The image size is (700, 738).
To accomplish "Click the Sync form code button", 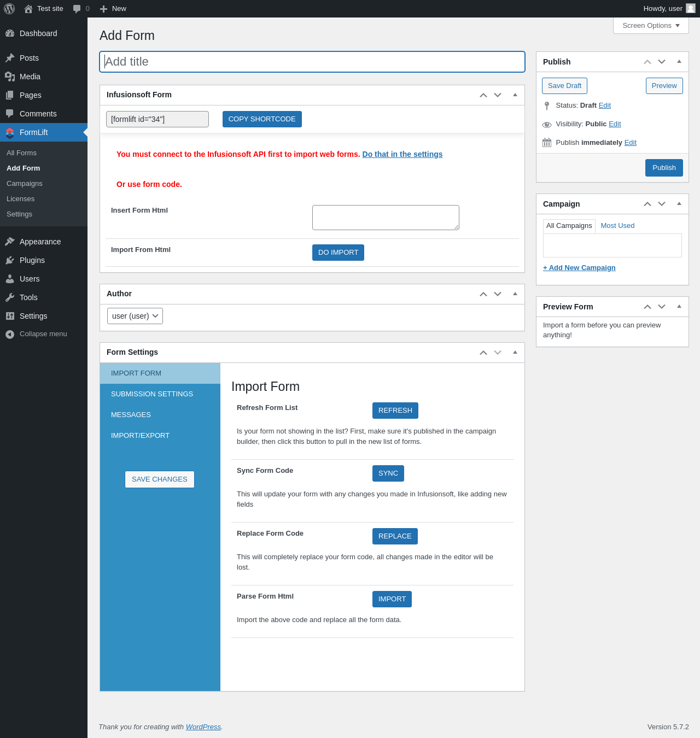I will (388, 473).
